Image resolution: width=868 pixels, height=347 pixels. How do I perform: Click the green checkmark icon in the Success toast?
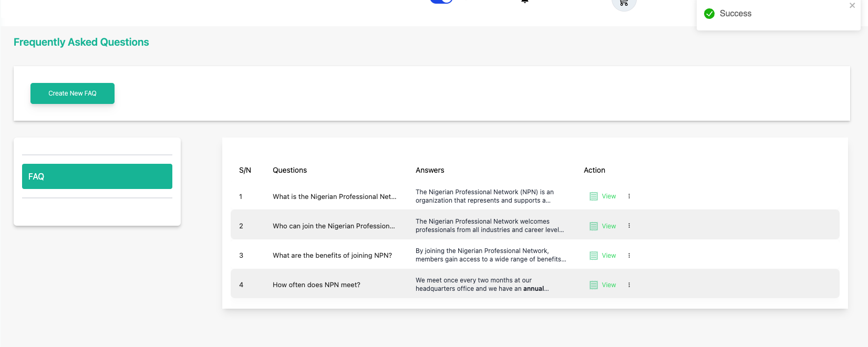(x=709, y=14)
